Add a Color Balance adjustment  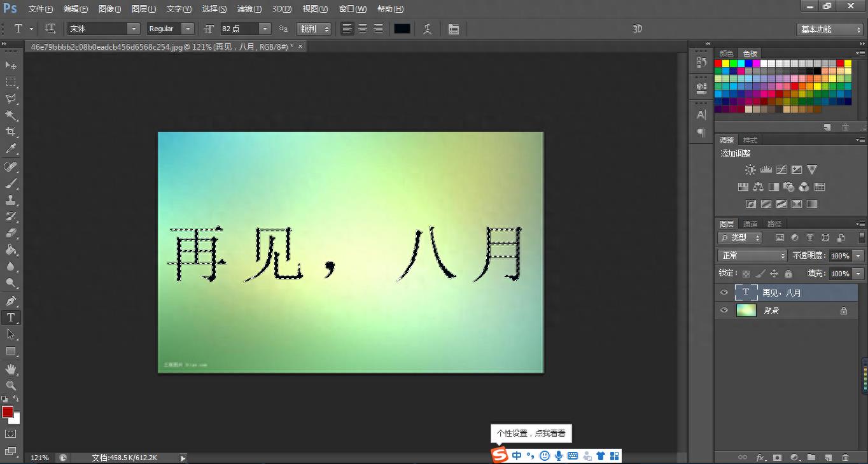click(x=758, y=187)
